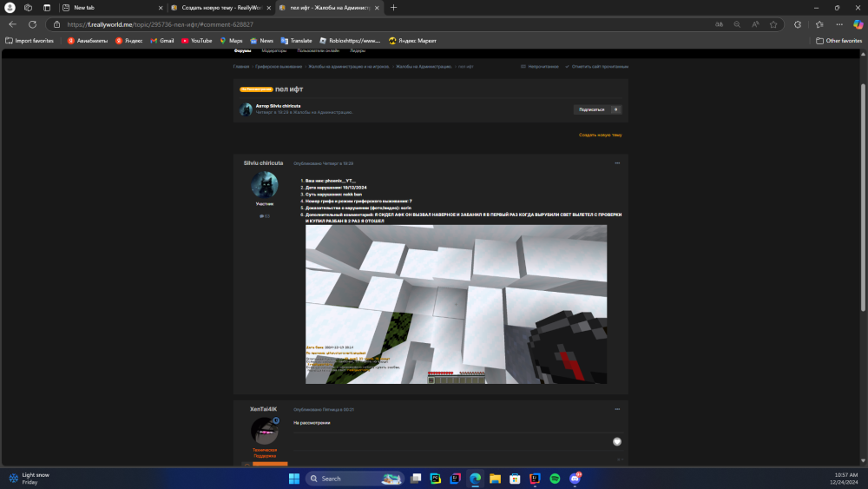Click the translate page icon in address bar
The height and width of the screenshot is (489, 868).
tap(719, 24)
